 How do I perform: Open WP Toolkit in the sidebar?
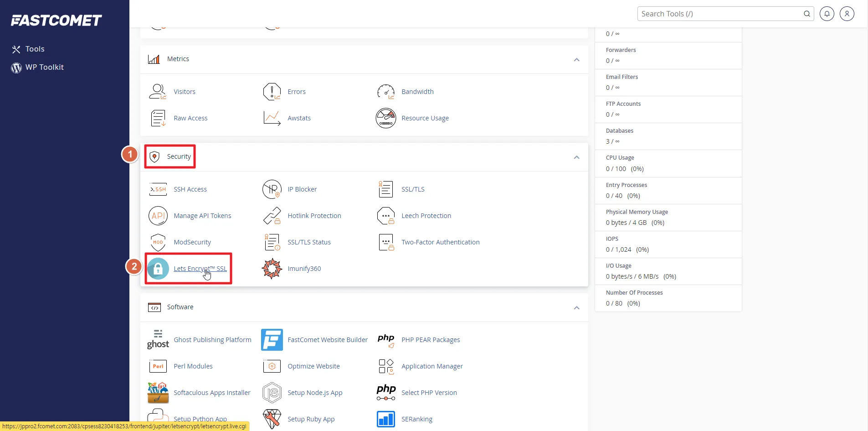click(38, 67)
